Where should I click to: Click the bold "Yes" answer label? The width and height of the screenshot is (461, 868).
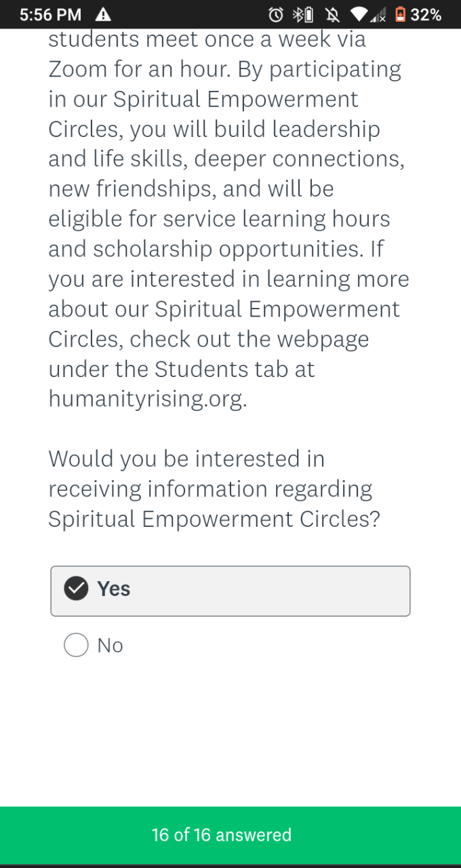[113, 589]
